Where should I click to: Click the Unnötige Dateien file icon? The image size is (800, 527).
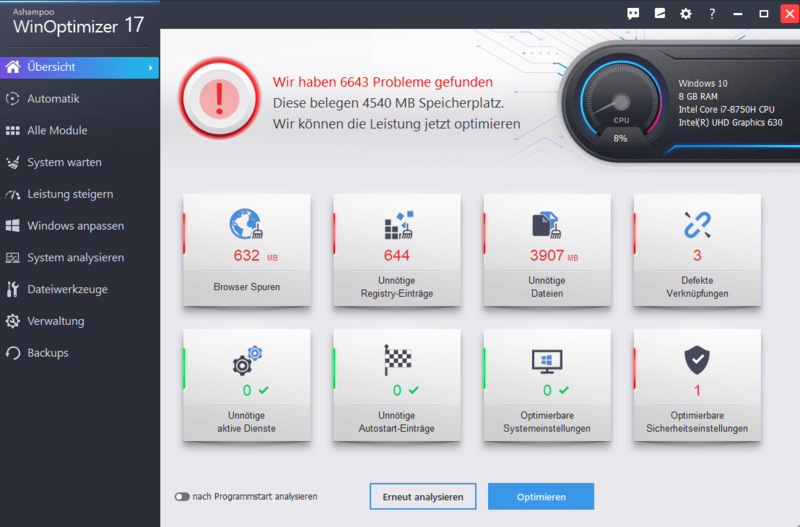coord(546,225)
